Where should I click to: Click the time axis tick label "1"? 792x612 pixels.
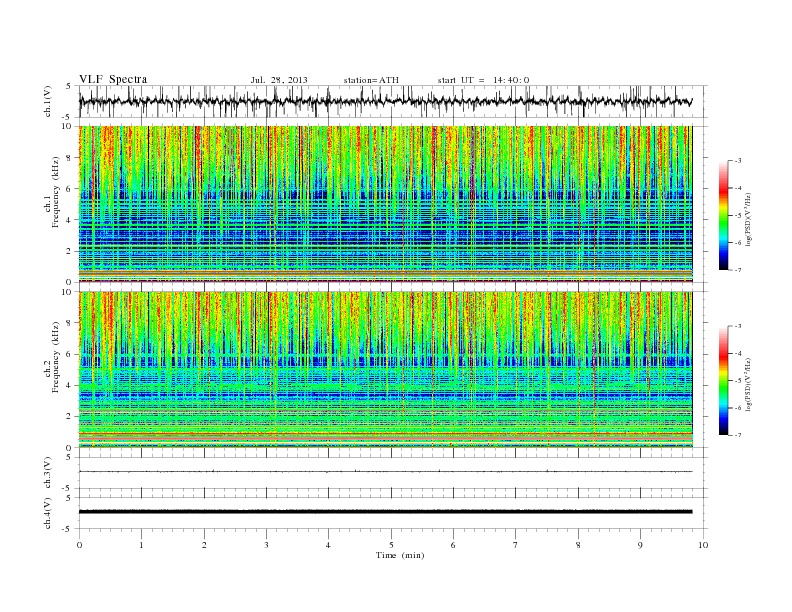[141, 545]
